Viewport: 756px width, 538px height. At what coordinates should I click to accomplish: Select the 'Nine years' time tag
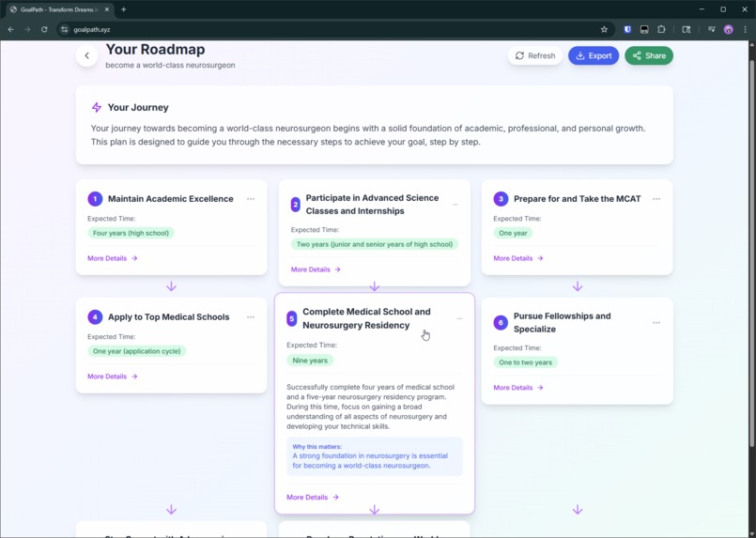pyautogui.click(x=310, y=361)
